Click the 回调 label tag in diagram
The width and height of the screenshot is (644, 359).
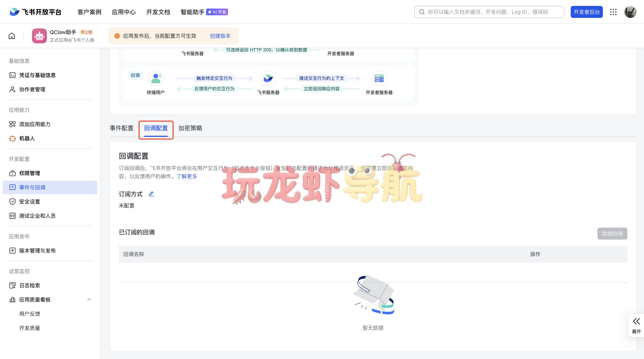coord(135,75)
